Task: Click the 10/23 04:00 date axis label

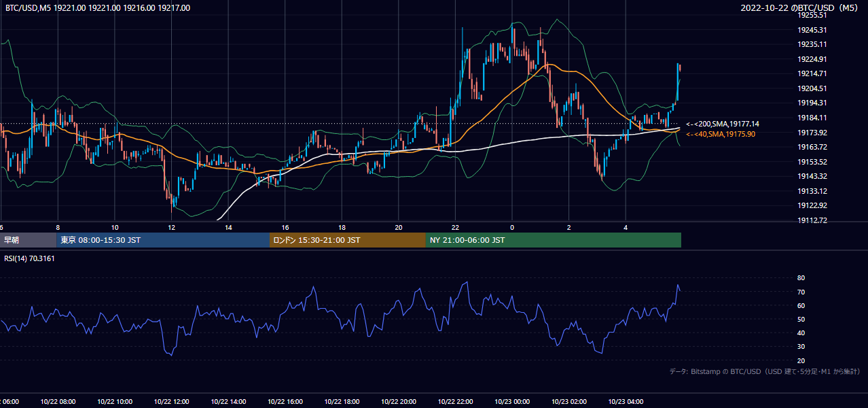Action: point(626,402)
